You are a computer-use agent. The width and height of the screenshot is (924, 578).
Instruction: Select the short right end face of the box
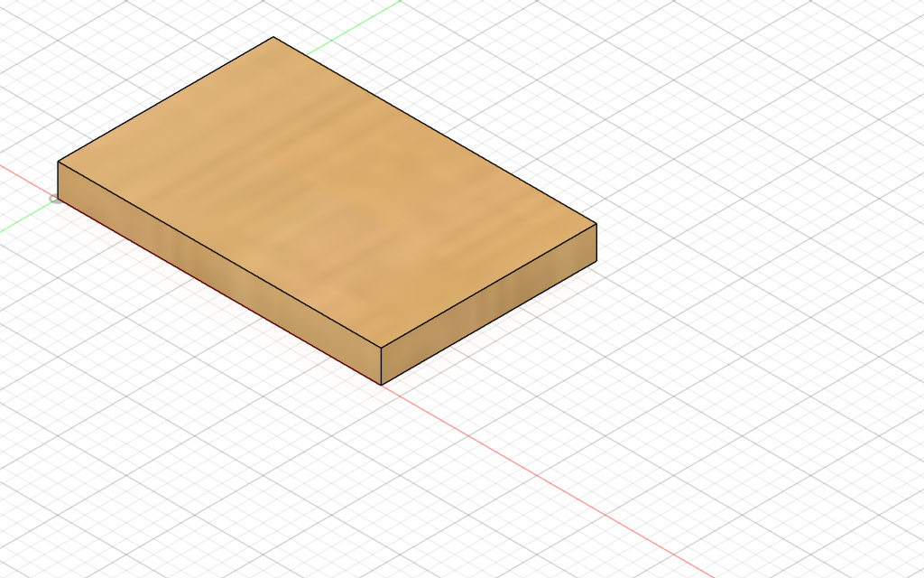tap(489, 304)
